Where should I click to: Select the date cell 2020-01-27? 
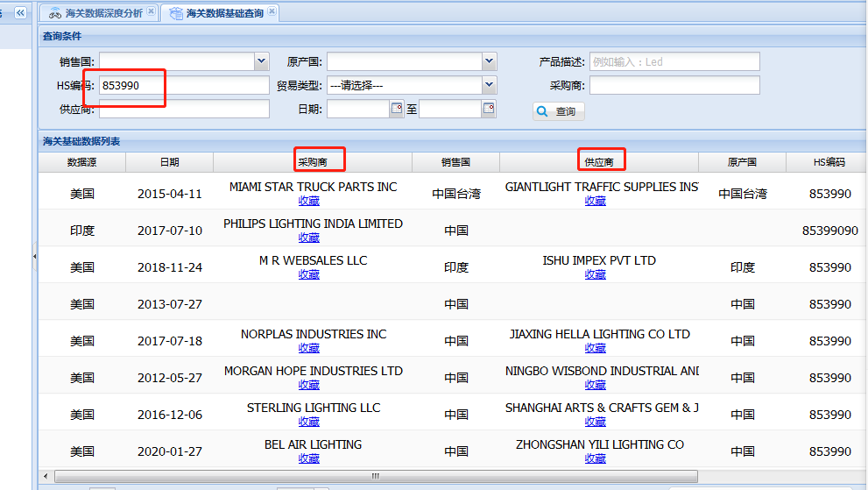tap(169, 451)
